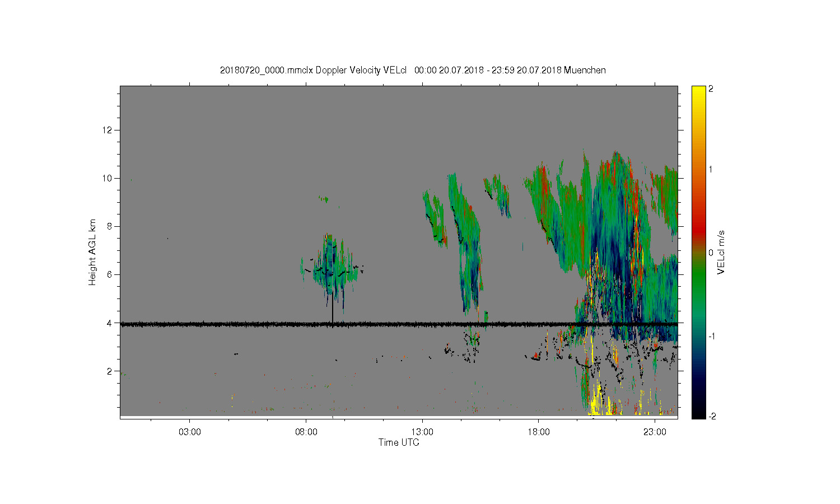Viewport: 840px width, 504px height.
Task: Click the colorbar '-2' value label
Action: (x=712, y=416)
